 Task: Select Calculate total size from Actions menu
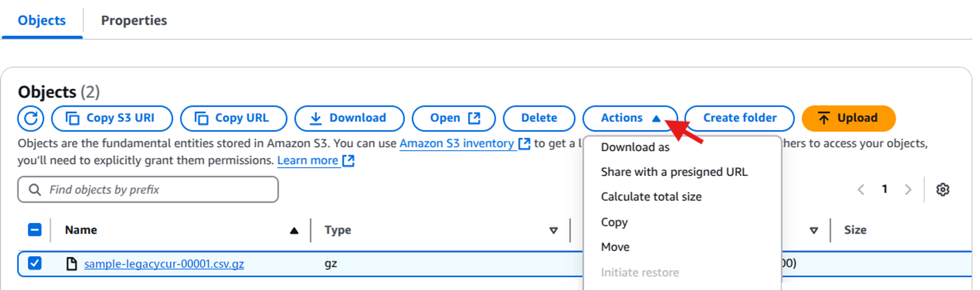tap(651, 196)
